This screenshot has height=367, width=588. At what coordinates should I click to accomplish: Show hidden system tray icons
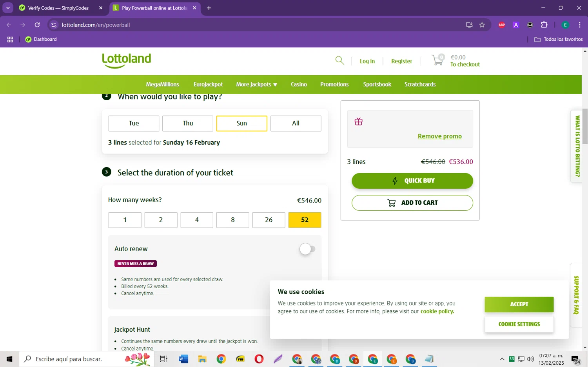[502, 359]
